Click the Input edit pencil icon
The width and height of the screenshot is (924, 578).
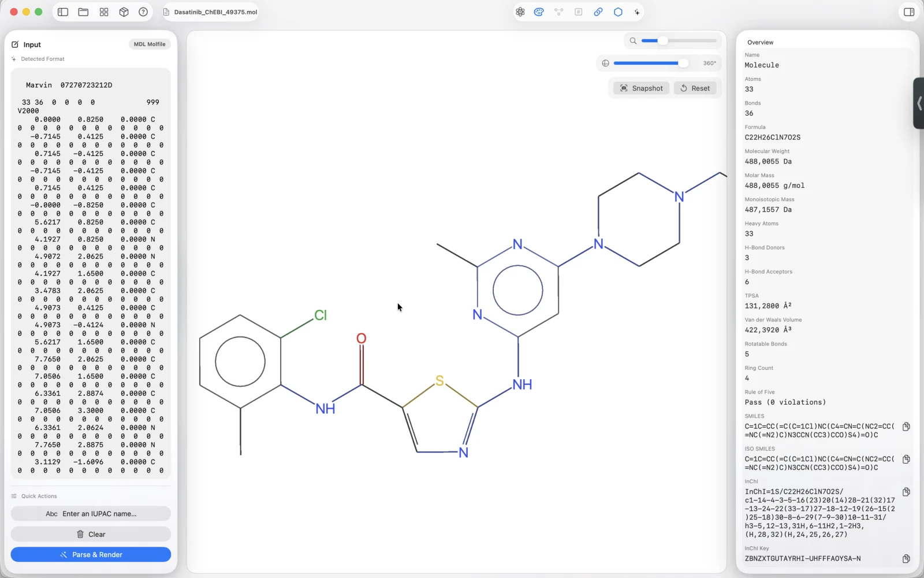(15, 45)
